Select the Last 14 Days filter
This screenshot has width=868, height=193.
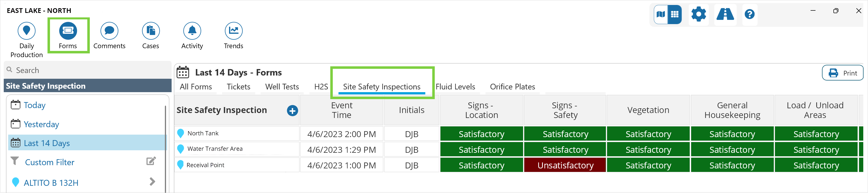[47, 143]
